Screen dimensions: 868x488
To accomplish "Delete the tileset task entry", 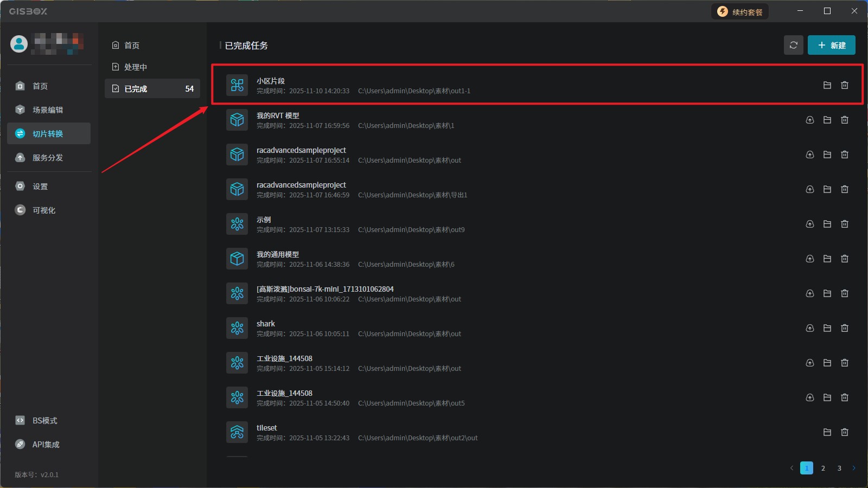I will 844,432.
